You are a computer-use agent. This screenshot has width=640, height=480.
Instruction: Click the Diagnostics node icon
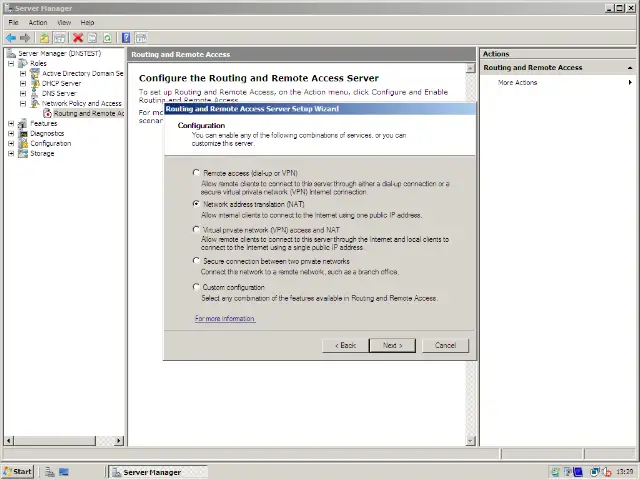(x=24, y=133)
